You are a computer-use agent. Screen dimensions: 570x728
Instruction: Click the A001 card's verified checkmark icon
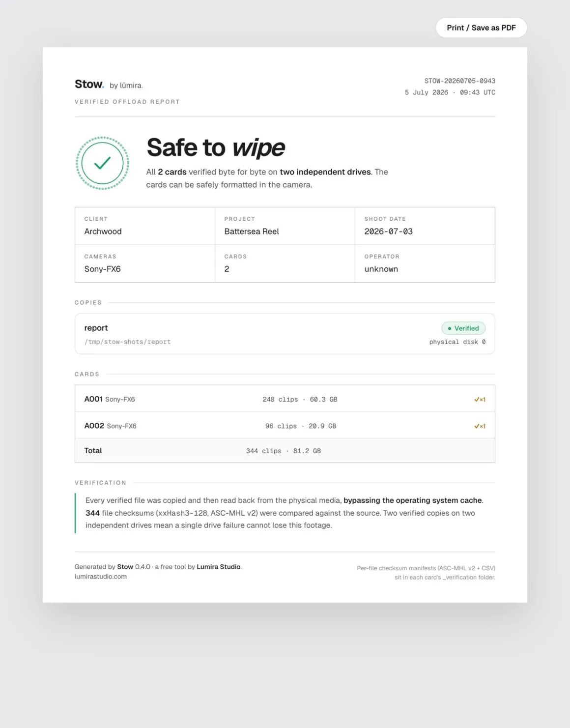point(480,399)
